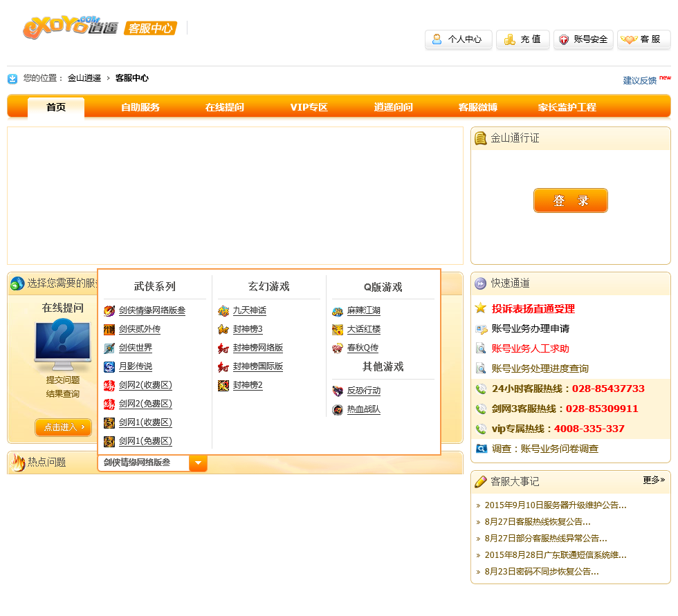The image size is (678, 616).
Task: Click the 剑侠贰外传 game icon
Action: [109, 329]
